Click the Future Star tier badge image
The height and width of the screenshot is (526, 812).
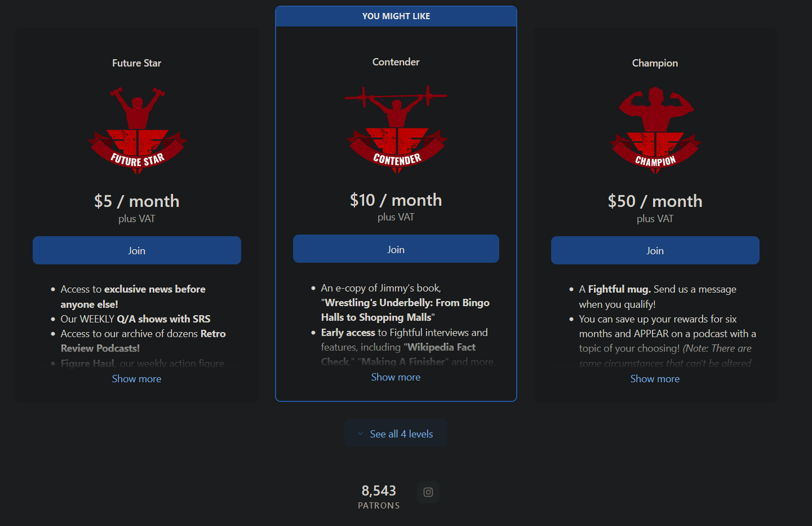click(x=137, y=131)
